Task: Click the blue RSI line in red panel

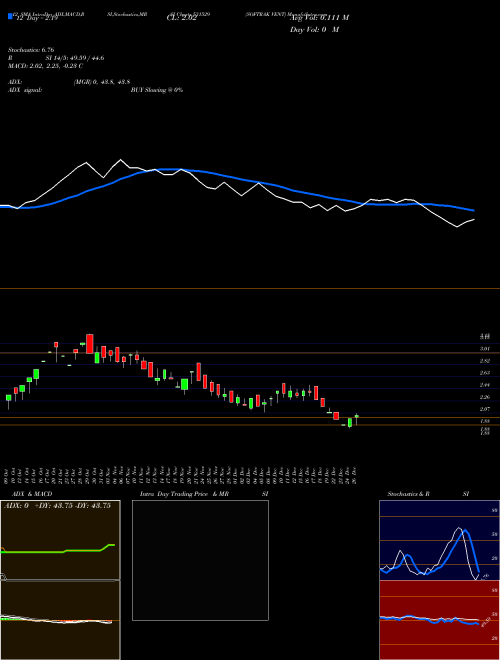Action: 429,620
